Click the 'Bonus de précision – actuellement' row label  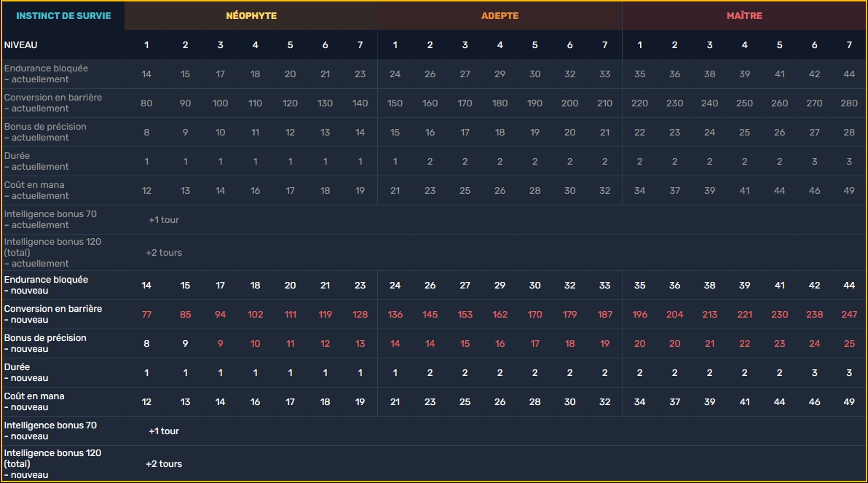tap(45, 132)
